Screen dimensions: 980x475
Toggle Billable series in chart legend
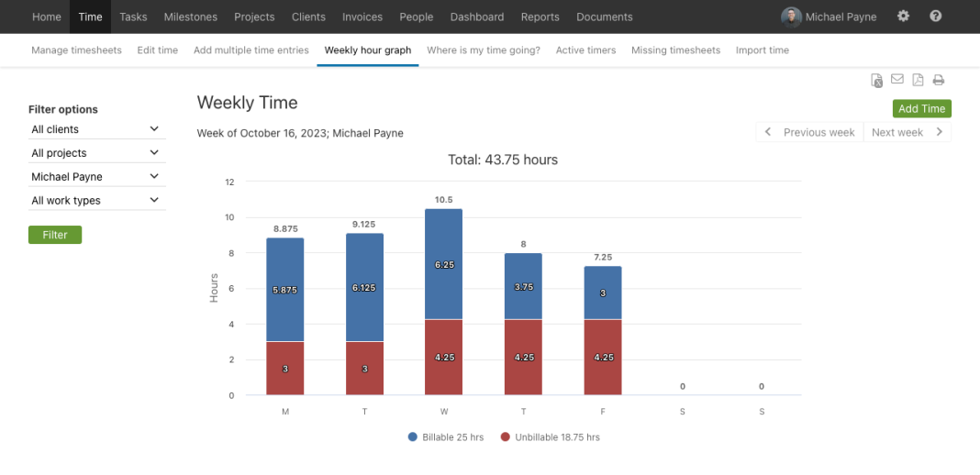coord(446,437)
